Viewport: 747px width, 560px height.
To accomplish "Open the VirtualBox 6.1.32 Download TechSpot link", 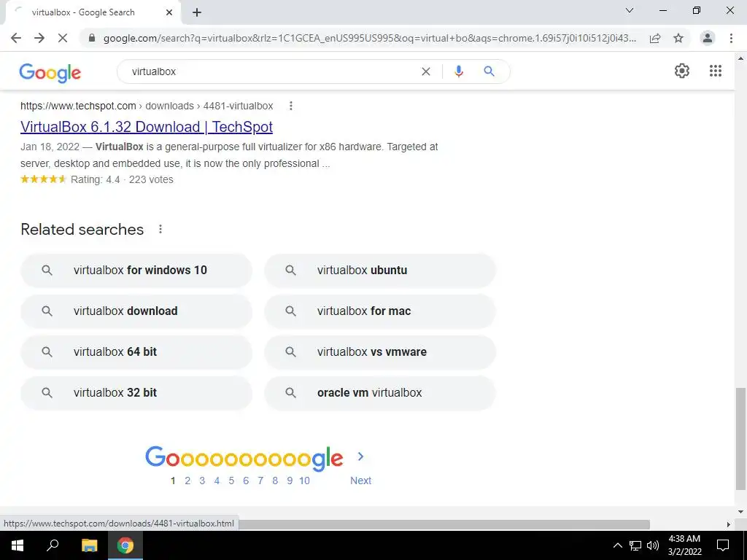I will click(147, 127).
